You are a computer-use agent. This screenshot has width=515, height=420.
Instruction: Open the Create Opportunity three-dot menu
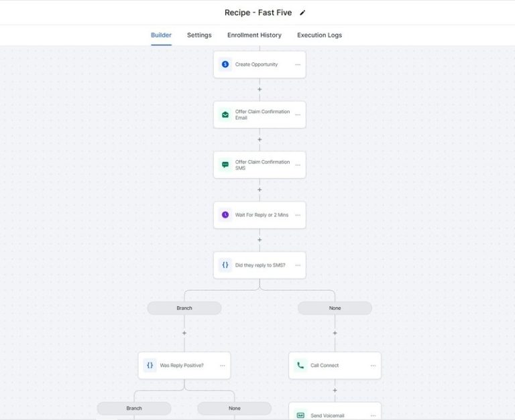point(298,65)
